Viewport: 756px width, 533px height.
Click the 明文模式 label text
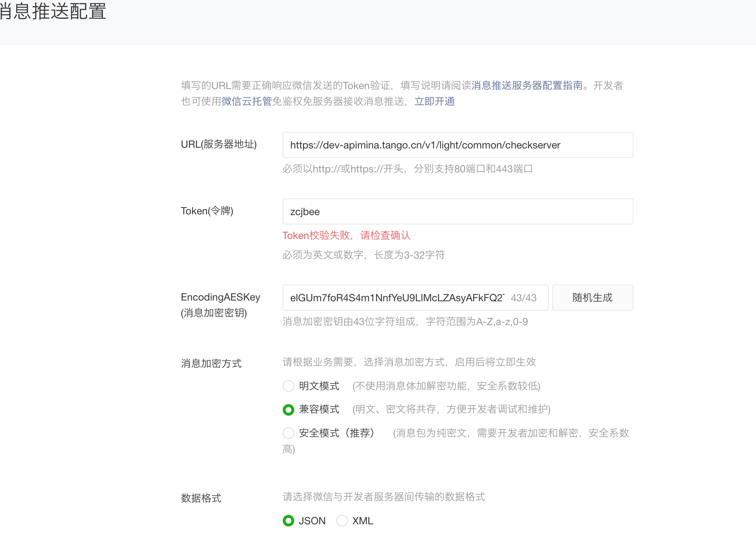pyautogui.click(x=319, y=386)
